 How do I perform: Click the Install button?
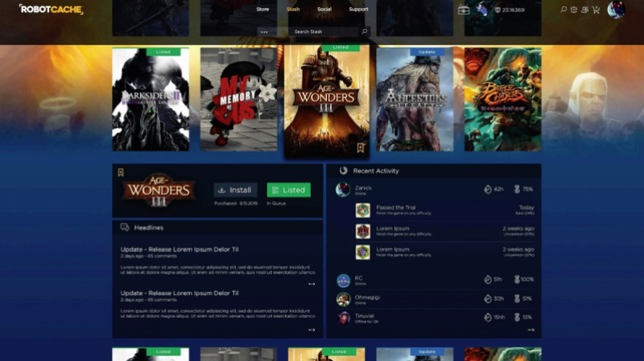(235, 190)
